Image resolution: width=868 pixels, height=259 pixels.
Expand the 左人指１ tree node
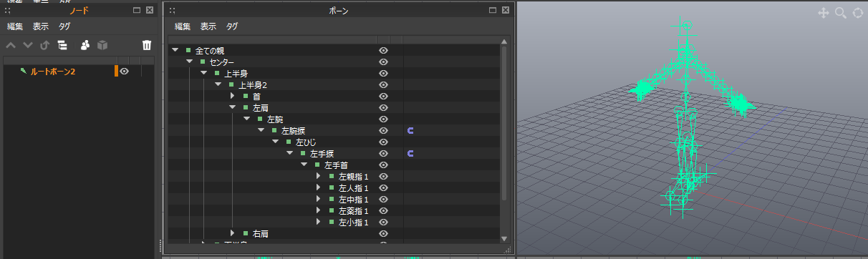tap(318, 188)
